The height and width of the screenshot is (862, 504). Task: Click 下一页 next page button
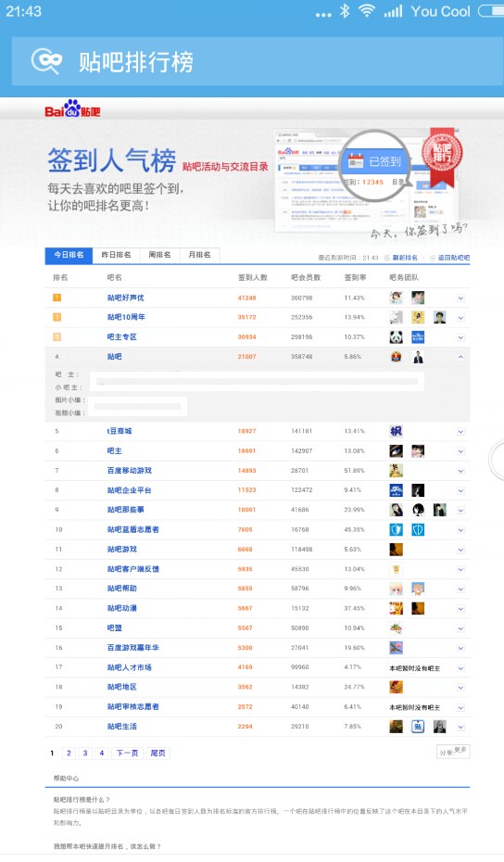(127, 754)
